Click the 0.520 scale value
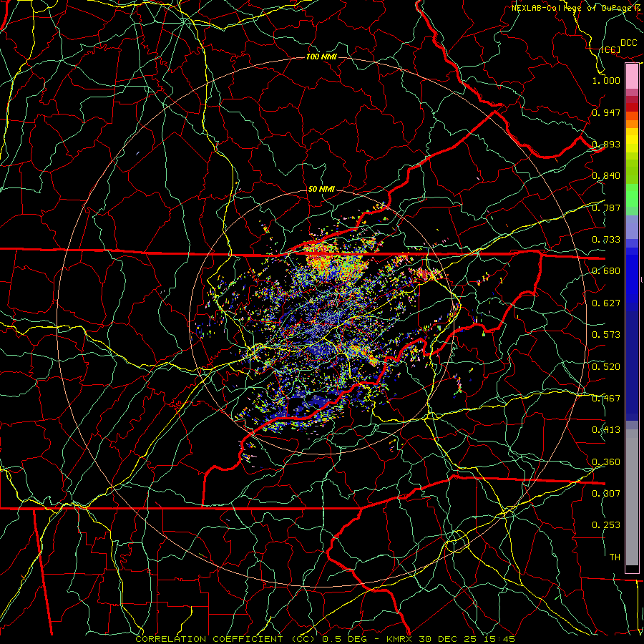This screenshot has height=644, width=644. pos(606,366)
